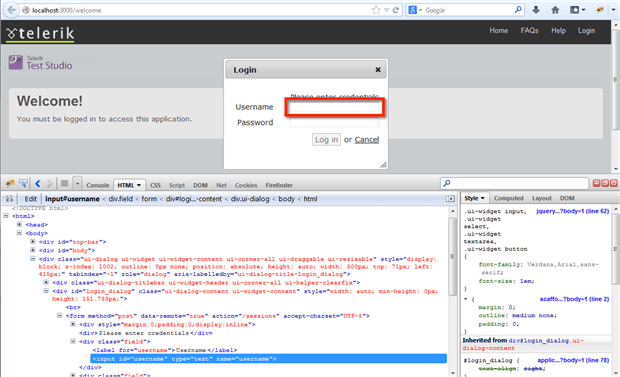Select div.field in the breadcrumb path
This screenshot has width=620, height=377.
[x=121, y=199]
